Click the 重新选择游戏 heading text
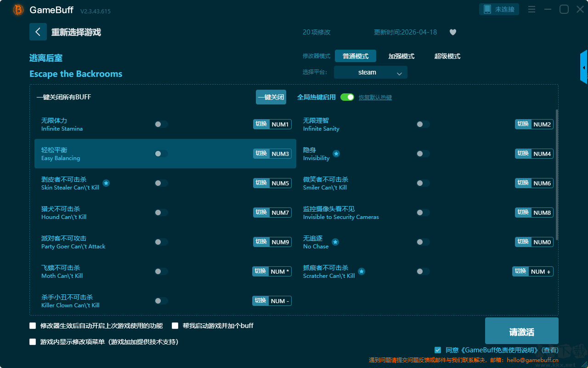The width and height of the screenshot is (588, 368). (76, 32)
